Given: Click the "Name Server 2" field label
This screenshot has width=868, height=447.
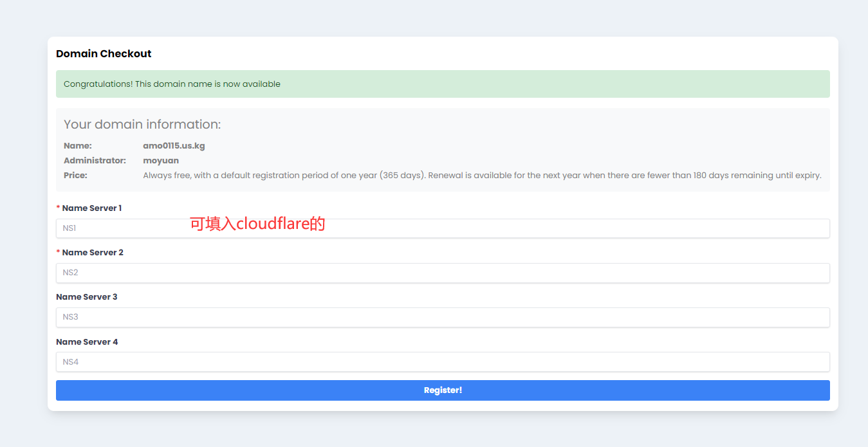Looking at the screenshot, I should [x=93, y=252].
